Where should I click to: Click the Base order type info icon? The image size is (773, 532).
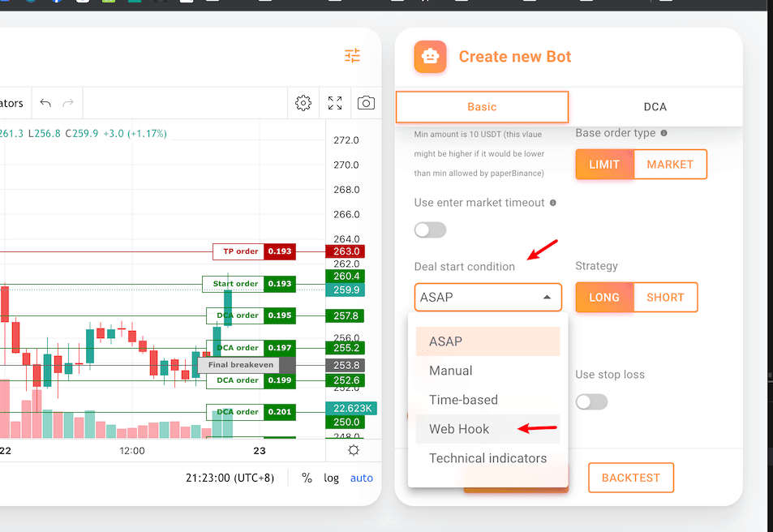(x=663, y=133)
